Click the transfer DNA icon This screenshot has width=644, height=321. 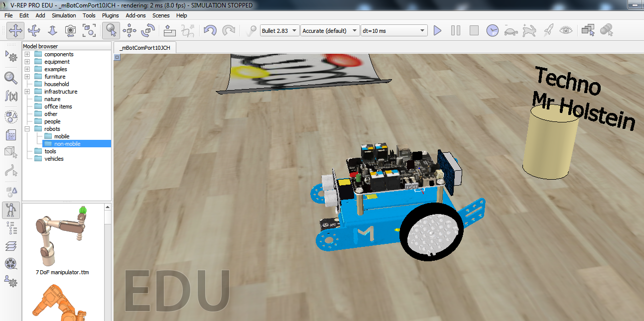click(188, 30)
